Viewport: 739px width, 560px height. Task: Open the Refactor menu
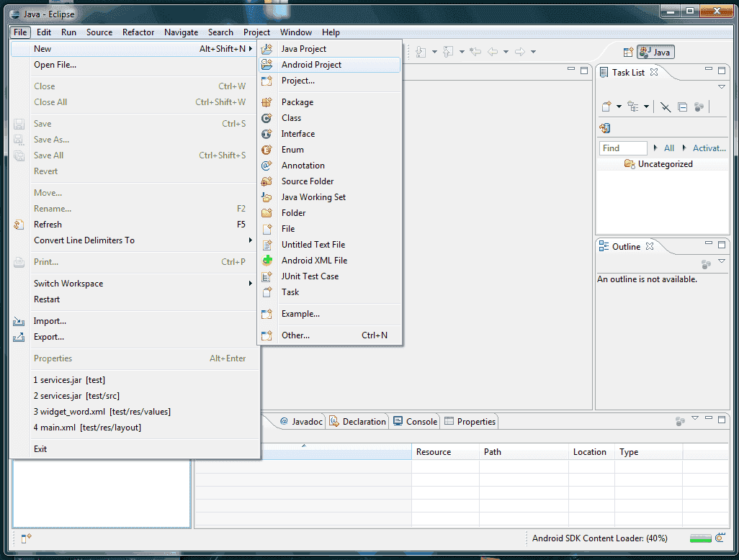point(138,32)
